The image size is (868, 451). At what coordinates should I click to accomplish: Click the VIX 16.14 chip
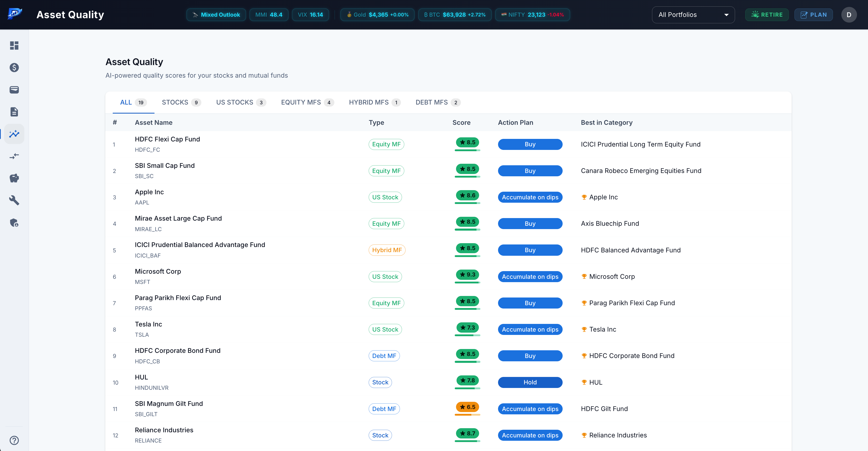coord(310,15)
